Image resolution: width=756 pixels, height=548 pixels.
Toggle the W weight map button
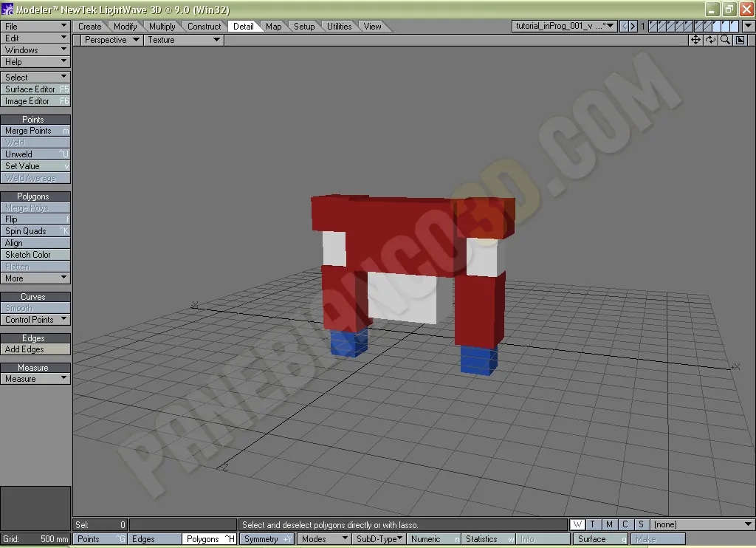[577, 524]
